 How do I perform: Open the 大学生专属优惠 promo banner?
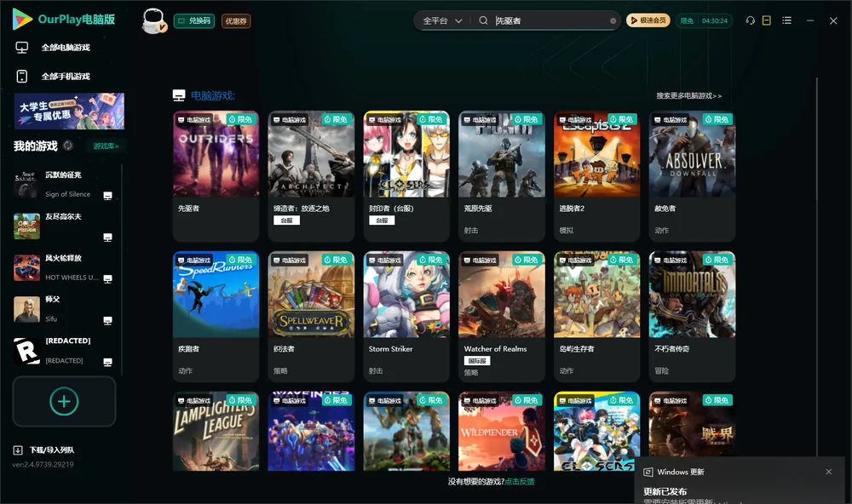tap(69, 112)
